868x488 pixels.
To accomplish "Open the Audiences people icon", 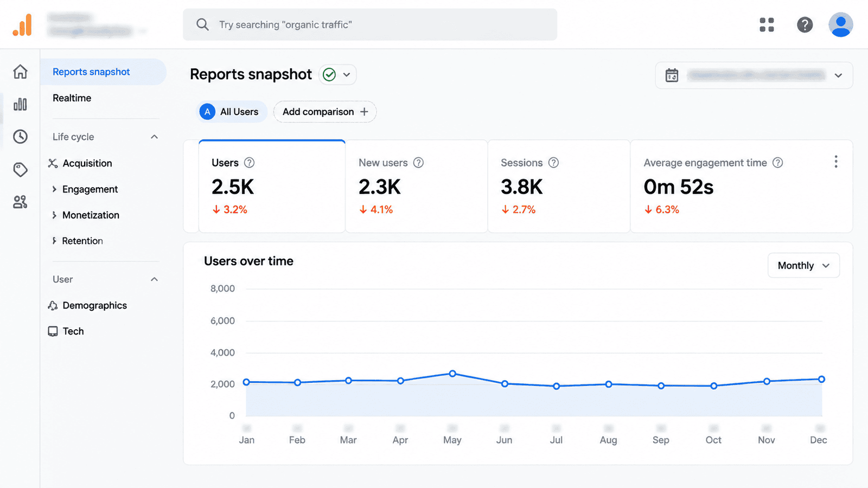I will [x=20, y=202].
